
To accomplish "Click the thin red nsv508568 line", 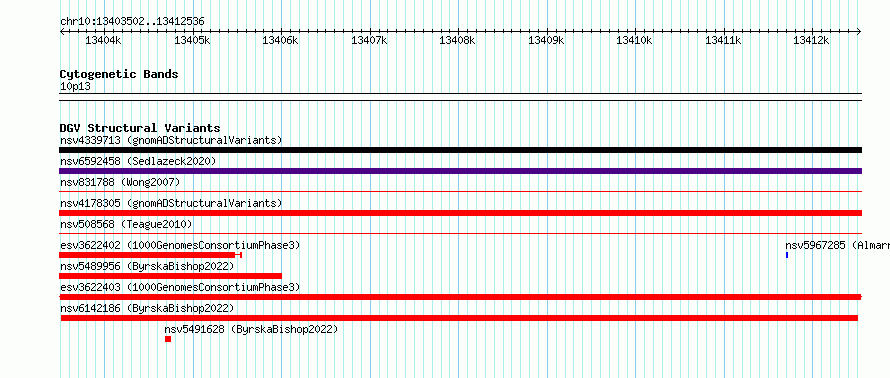I will coord(460,233).
